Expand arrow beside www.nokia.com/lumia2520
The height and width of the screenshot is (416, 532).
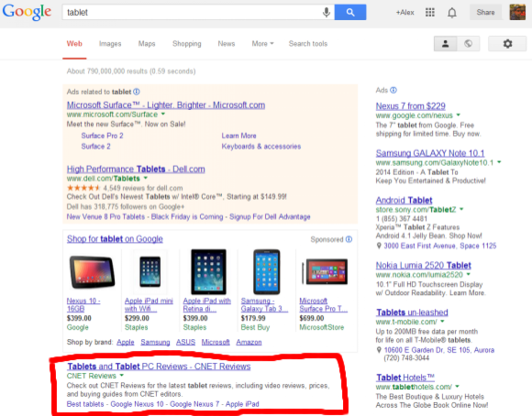tap(469, 274)
